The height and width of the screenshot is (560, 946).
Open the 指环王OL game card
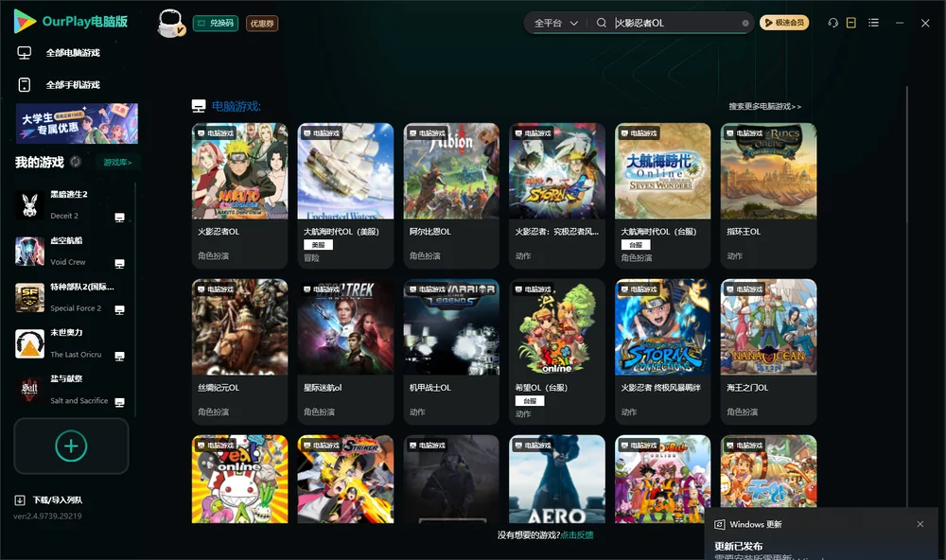pos(768,196)
